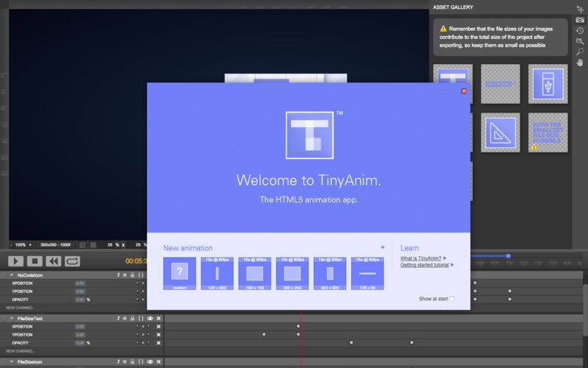The image size is (588, 368).
Task: Click the parent-link icon on NoCodeIcon layer
Action: pyautogui.click(x=118, y=275)
